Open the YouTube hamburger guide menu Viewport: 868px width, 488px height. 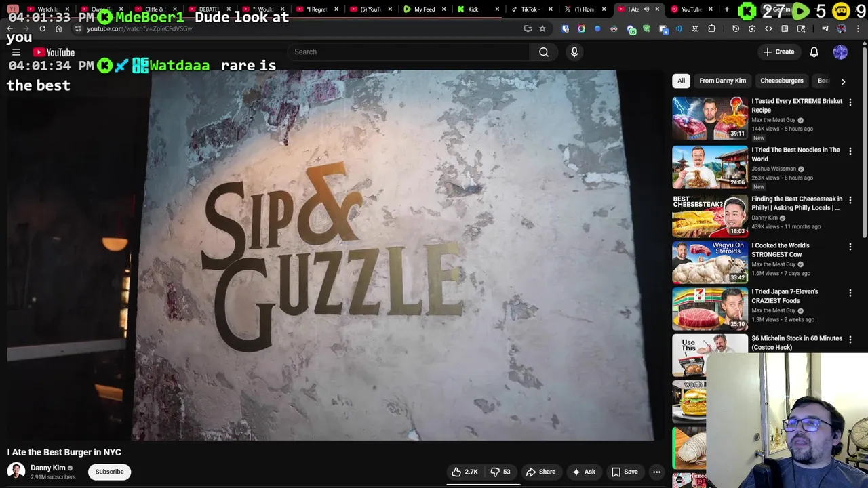[x=16, y=52]
